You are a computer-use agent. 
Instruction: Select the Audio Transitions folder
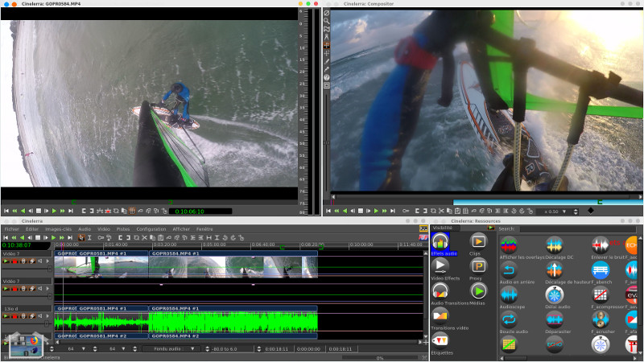click(441, 291)
